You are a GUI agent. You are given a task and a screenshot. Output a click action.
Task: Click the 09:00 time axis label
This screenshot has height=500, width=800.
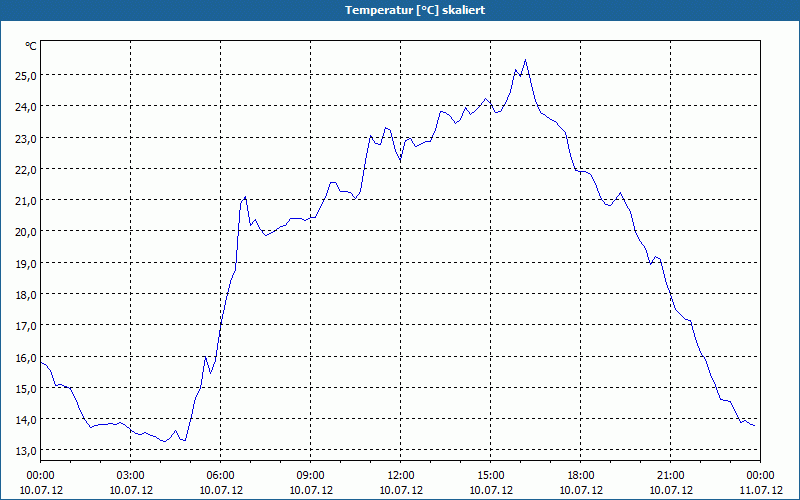(x=311, y=476)
